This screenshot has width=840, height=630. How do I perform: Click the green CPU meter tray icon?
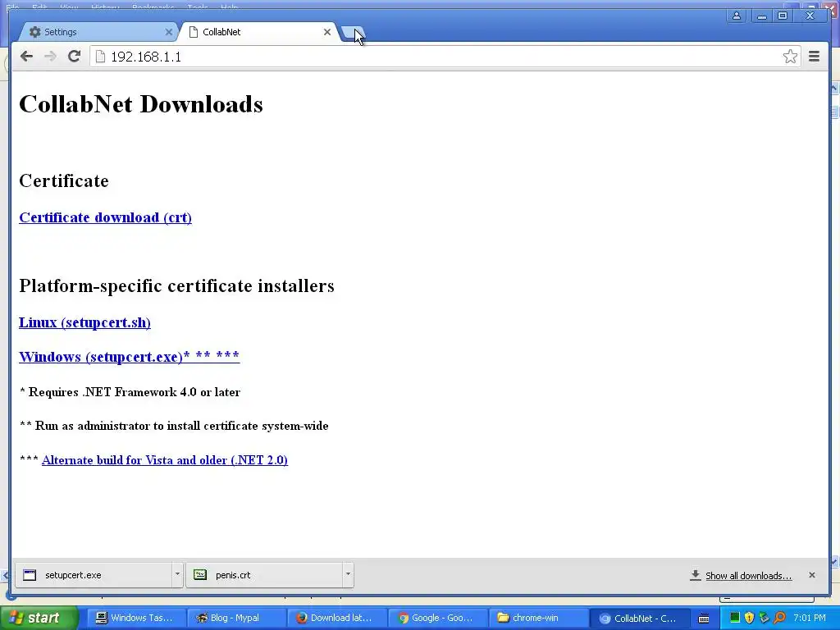point(734,618)
